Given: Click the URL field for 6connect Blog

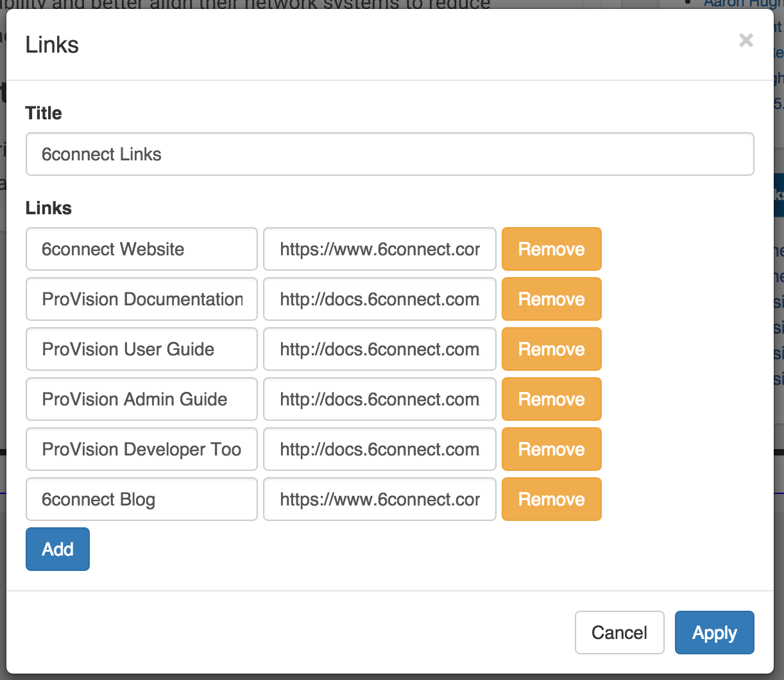Looking at the screenshot, I should click(379, 499).
